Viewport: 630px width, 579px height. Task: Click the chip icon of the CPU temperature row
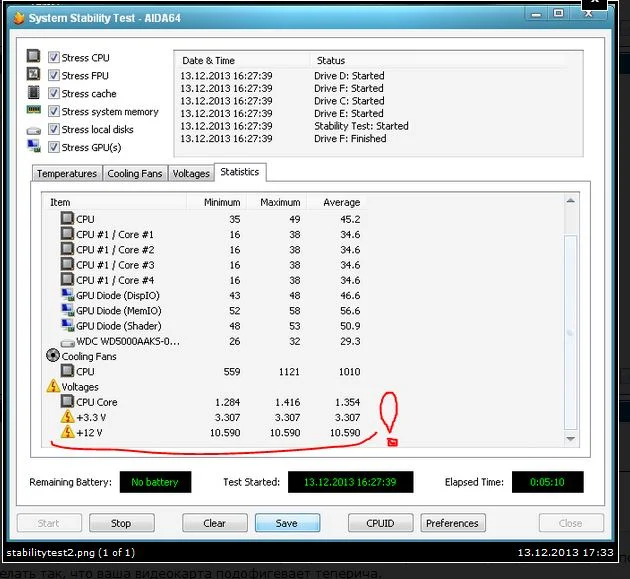pyautogui.click(x=67, y=218)
